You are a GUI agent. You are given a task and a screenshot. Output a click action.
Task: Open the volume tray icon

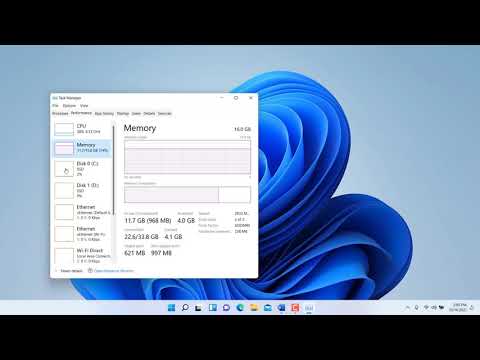click(434, 307)
